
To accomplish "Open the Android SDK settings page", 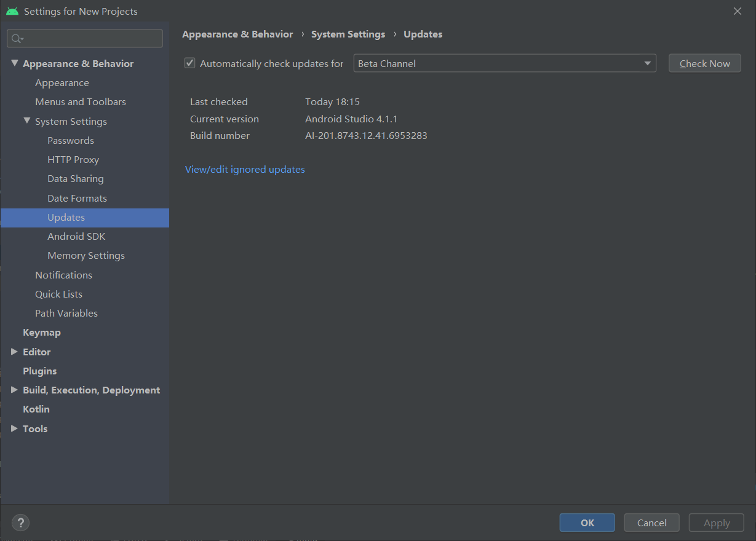I will click(76, 236).
